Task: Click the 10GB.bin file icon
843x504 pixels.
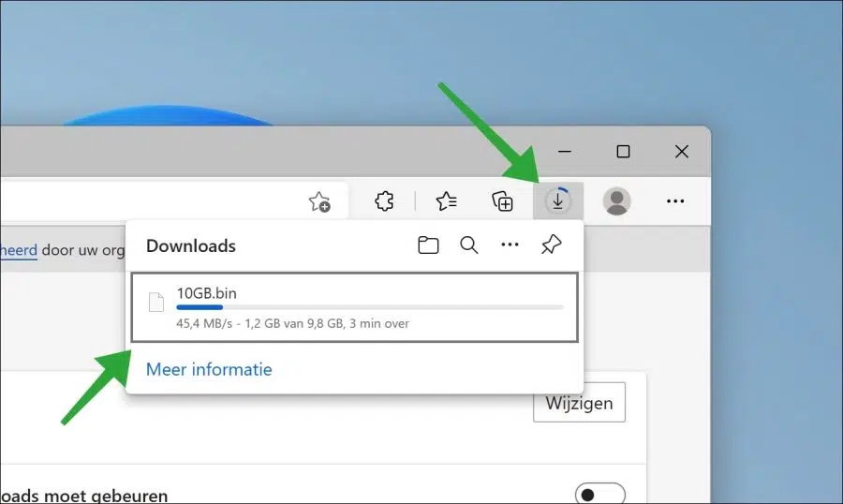Action: click(x=155, y=303)
